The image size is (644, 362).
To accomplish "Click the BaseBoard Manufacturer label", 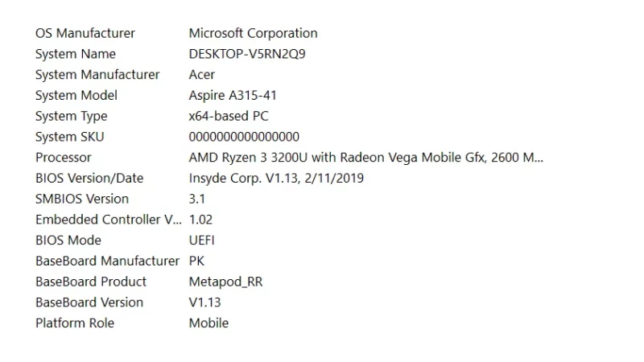I will (107, 261).
